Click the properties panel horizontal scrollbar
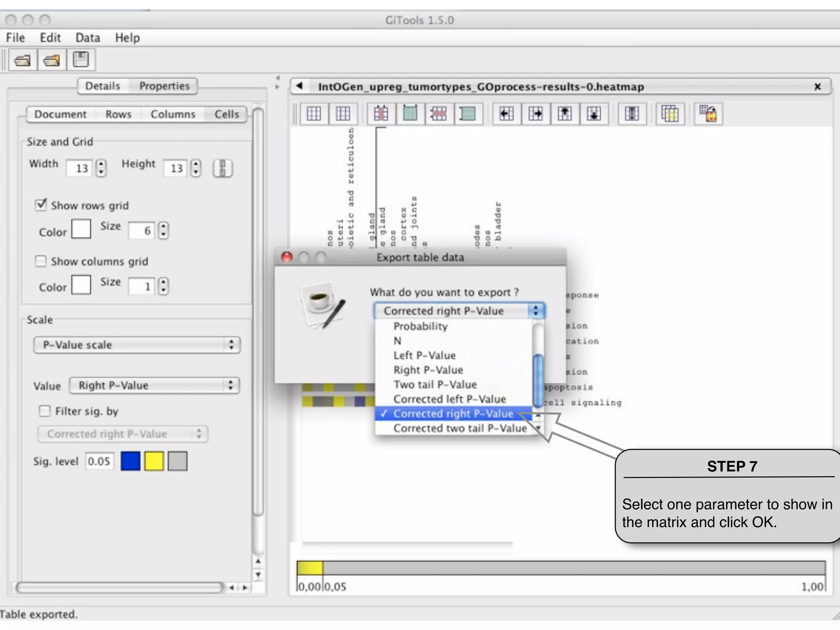Image resolution: width=840 pixels, height=630 pixels. (x=120, y=587)
